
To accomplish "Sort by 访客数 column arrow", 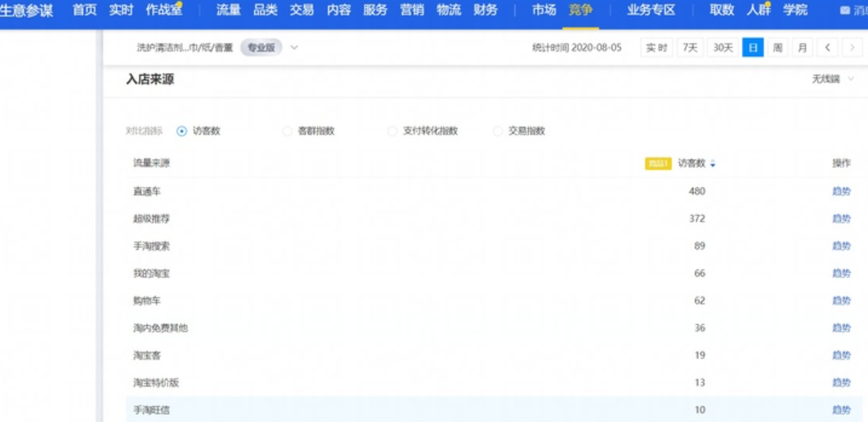I will tap(712, 163).
